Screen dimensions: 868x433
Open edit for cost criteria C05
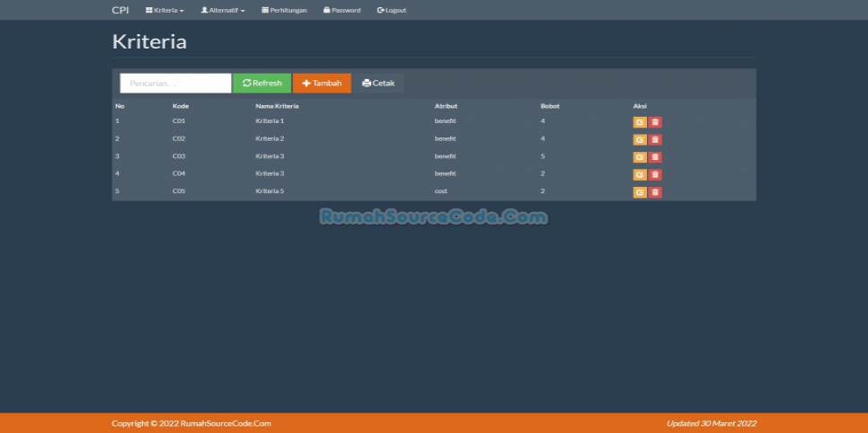639,192
